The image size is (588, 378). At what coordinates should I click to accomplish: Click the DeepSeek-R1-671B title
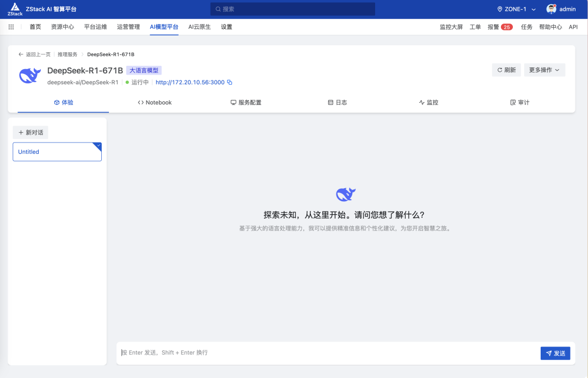[x=85, y=70]
